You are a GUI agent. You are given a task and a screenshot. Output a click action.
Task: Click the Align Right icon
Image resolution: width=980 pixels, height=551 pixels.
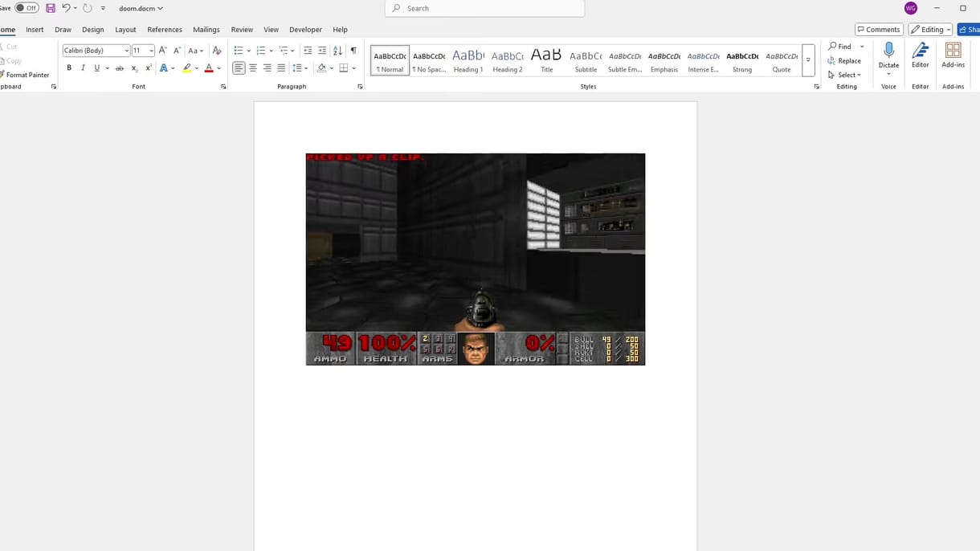click(267, 68)
